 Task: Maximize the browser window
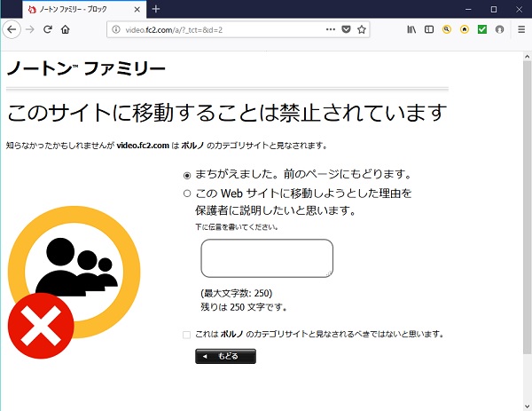494,10
